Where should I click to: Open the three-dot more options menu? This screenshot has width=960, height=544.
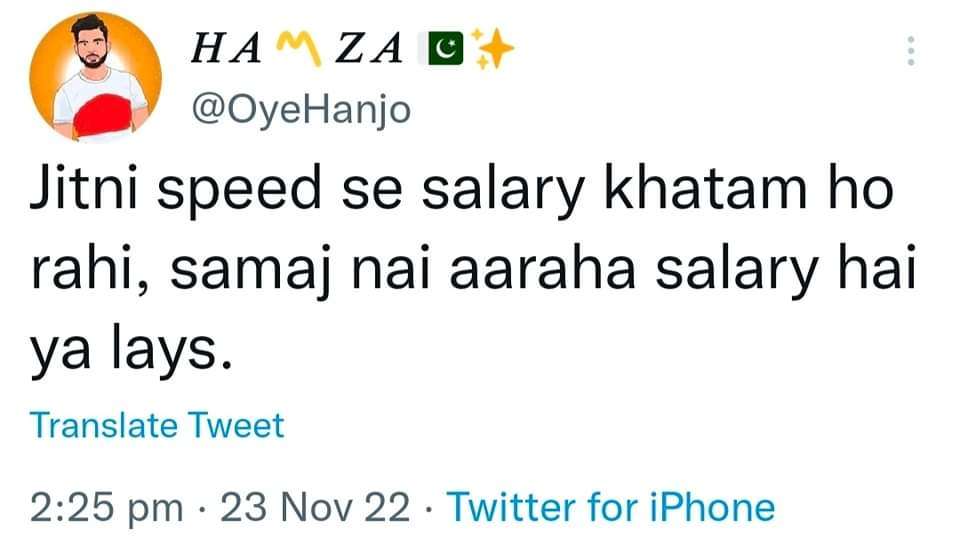tap(910, 50)
